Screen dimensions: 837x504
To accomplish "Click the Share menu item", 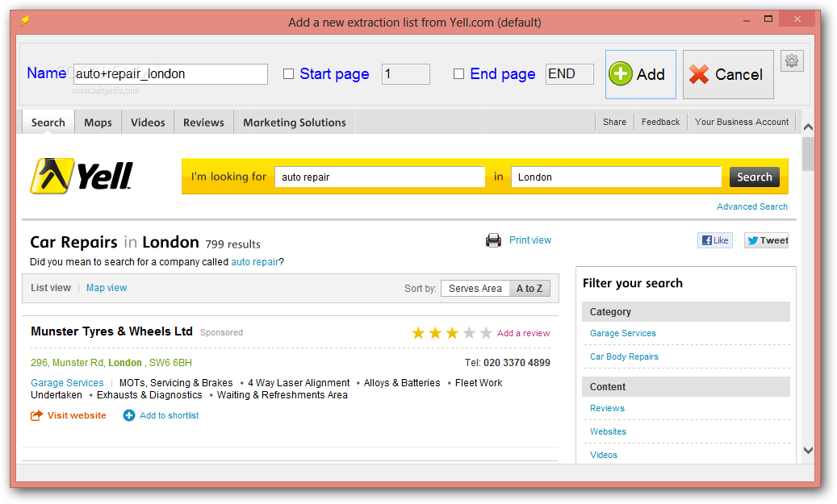I will 614,122.
